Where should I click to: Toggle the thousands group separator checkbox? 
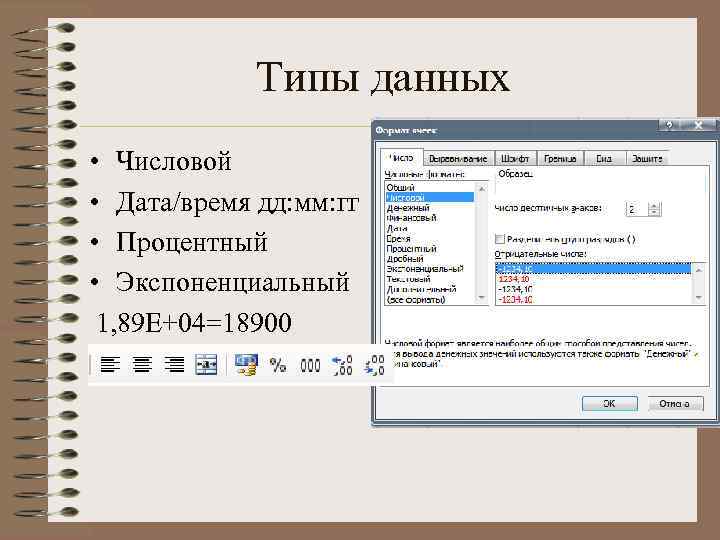(x=500, y=239)
